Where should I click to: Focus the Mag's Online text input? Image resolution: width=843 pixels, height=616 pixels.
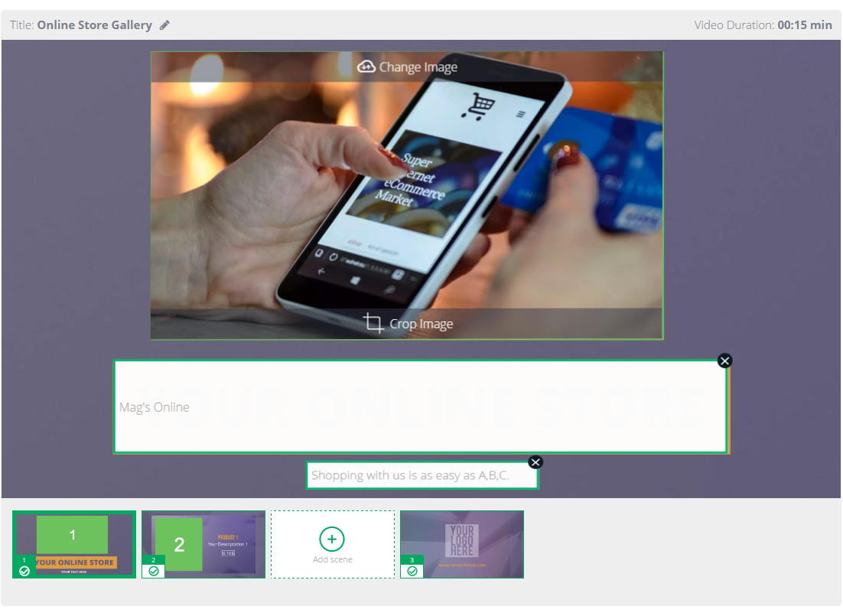tap(421, 407)
